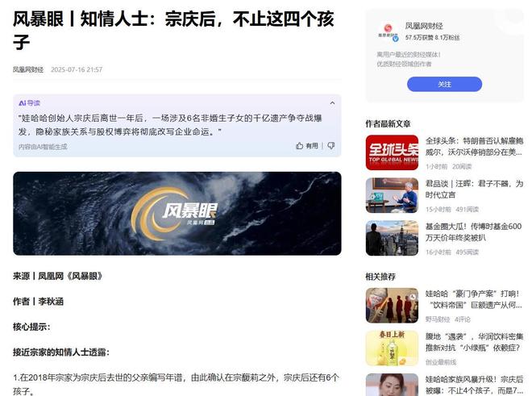532x396 pixels.
Task: Click the thumbs-down icon in AI summary
Action: coord(330,146)
